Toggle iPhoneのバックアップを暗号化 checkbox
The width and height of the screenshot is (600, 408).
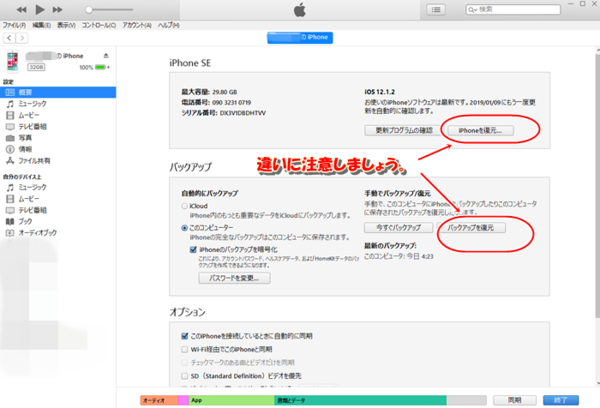(193, 250)
